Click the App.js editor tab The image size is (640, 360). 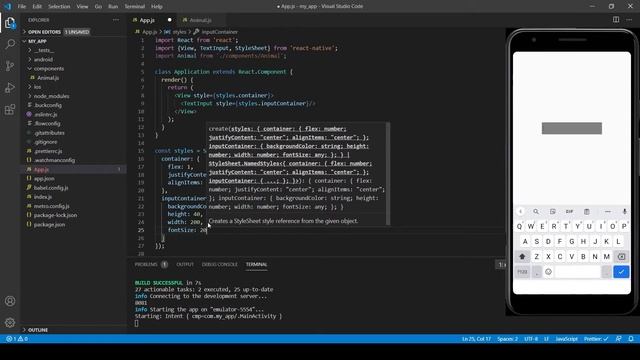pyautogui.click(x=147, y=20)
